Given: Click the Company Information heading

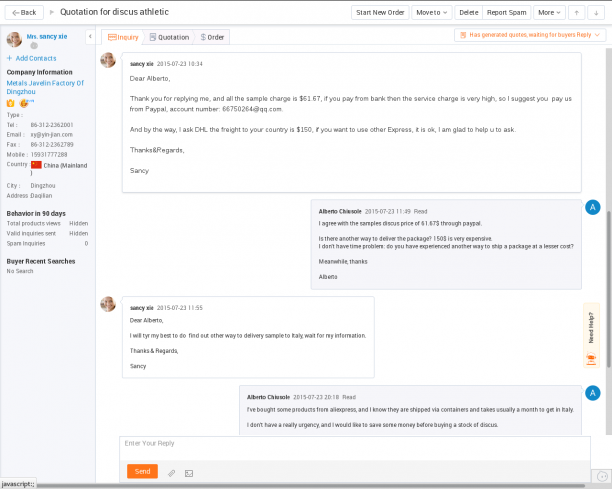Looking at the screenshot, I should pos(39,72).
